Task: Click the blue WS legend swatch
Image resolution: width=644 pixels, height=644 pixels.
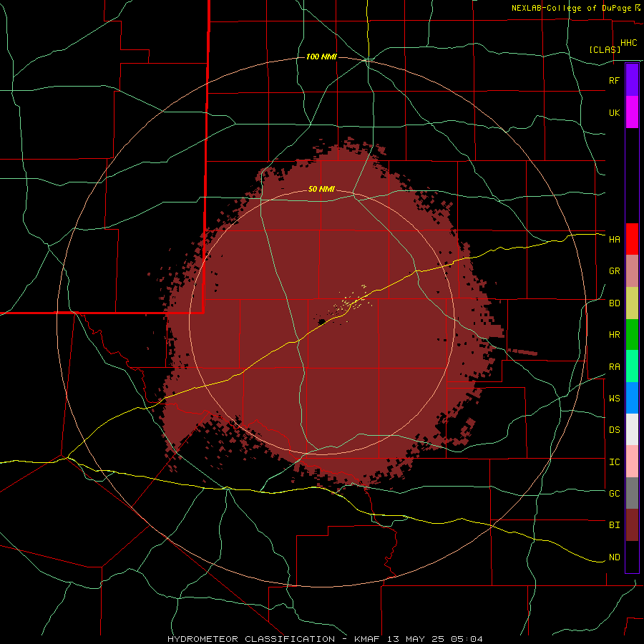Action: (x=632, y=398)
